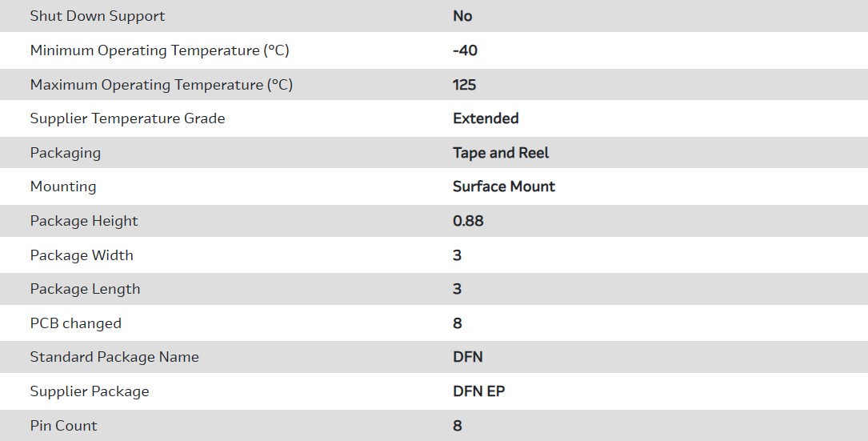Select the "DFN EP" supplier package value
Screen dimensions: 868x441
pyautogui.click(x=479, y=391)
